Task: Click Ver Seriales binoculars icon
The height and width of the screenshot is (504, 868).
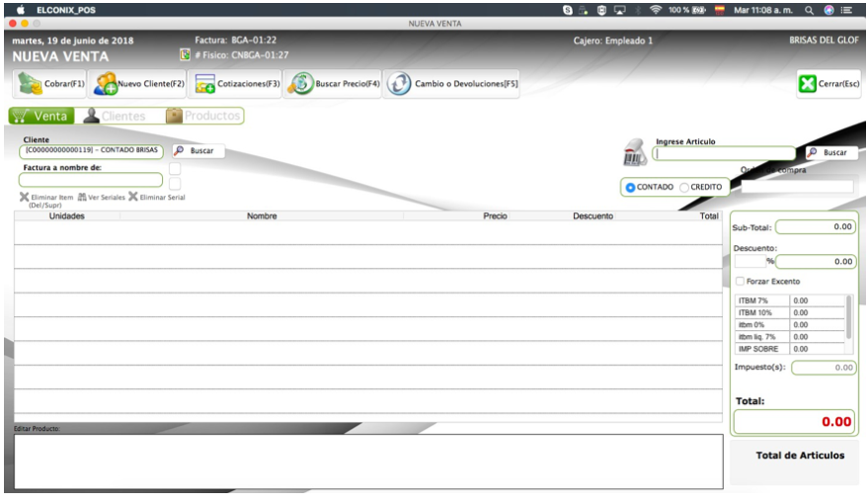Action: [82, 197]
